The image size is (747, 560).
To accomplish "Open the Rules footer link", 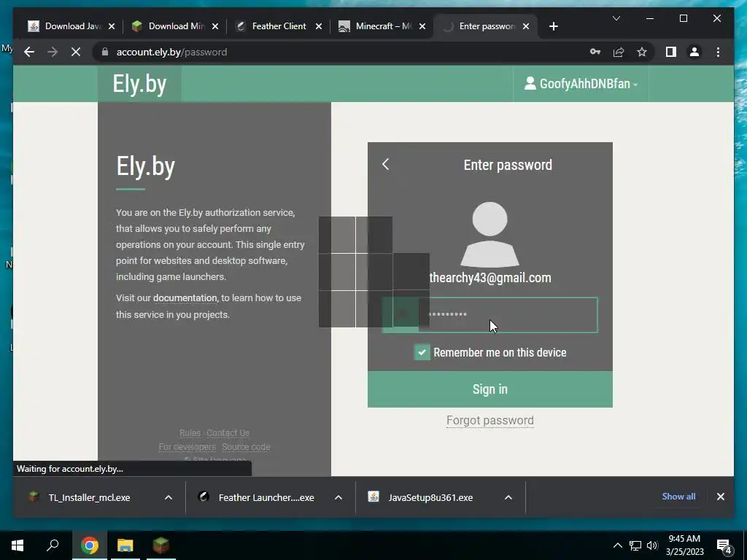I will (x=190, y=433).
